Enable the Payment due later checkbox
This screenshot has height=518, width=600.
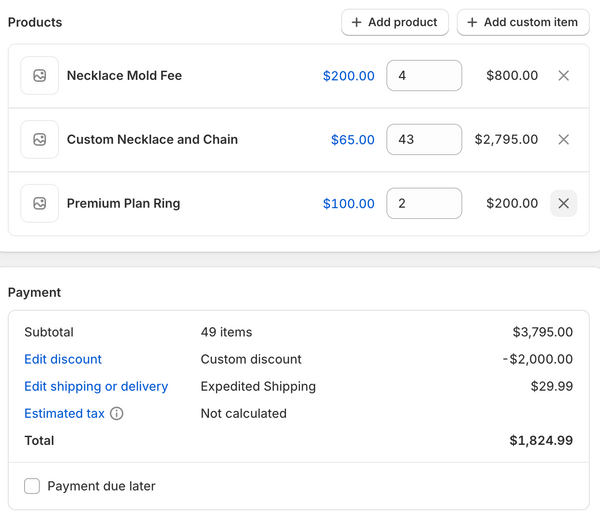click(x=32, y=486)
